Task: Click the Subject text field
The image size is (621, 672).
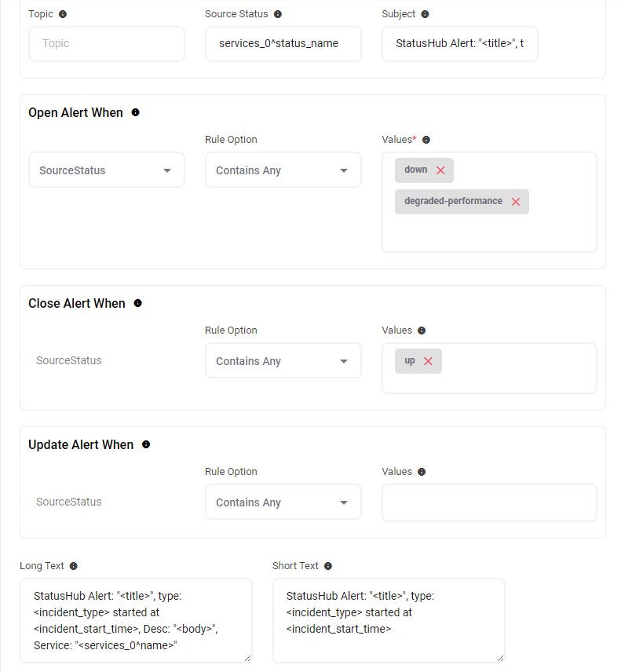Action: click(x=460, y=44)
